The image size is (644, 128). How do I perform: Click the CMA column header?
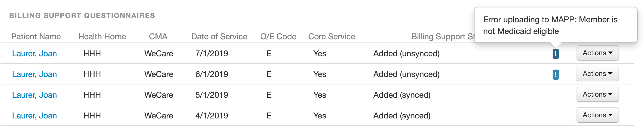pos(158,36)
